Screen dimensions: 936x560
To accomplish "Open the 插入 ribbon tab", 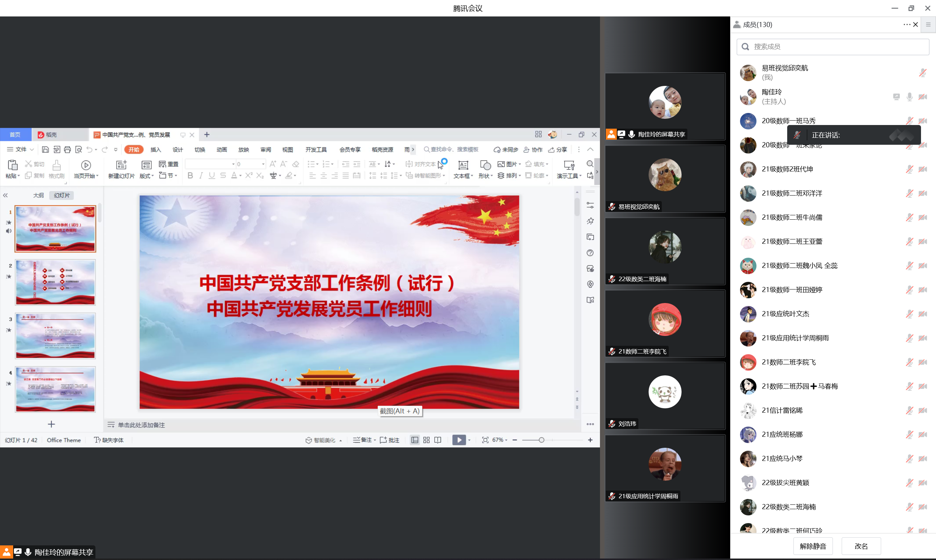I will pyautogui.click(x=155, y=150).
